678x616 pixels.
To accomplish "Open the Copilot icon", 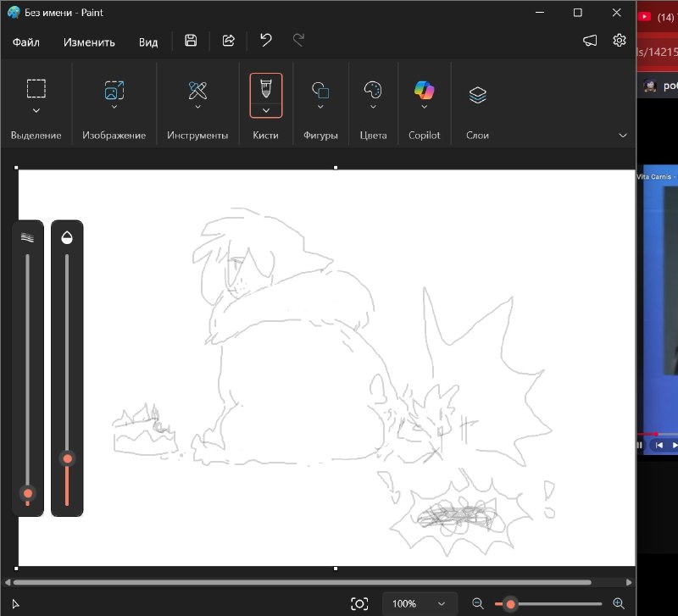I will pyautogui.click(x=425, y=91).
